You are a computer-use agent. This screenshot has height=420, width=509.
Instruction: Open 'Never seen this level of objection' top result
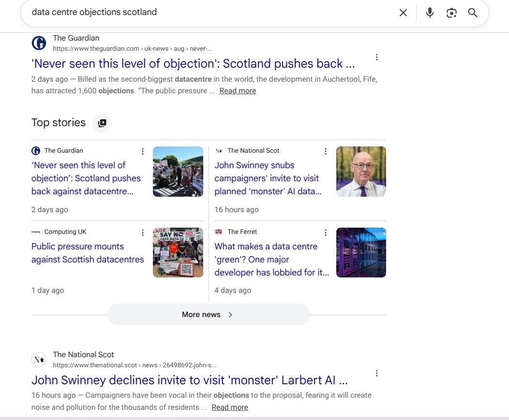193,64
